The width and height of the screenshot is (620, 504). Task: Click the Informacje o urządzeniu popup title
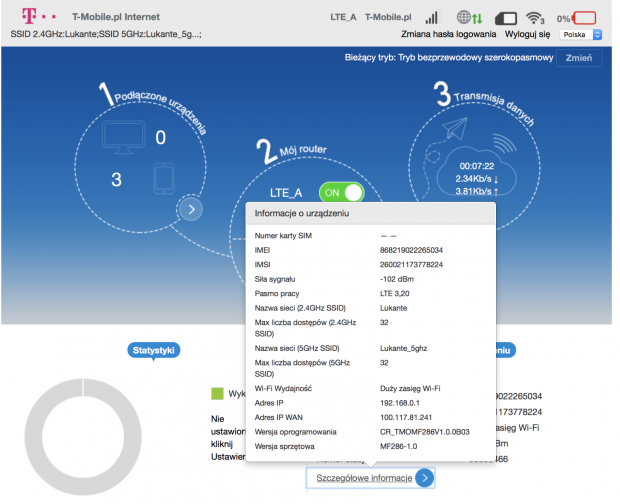pyautogui.click(x=302, y=213)
